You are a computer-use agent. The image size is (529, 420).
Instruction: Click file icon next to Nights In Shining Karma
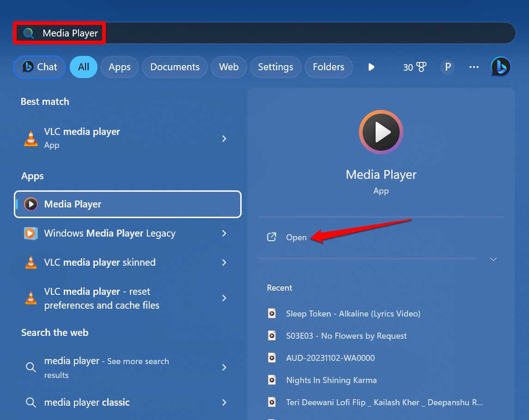coord(272,380)
